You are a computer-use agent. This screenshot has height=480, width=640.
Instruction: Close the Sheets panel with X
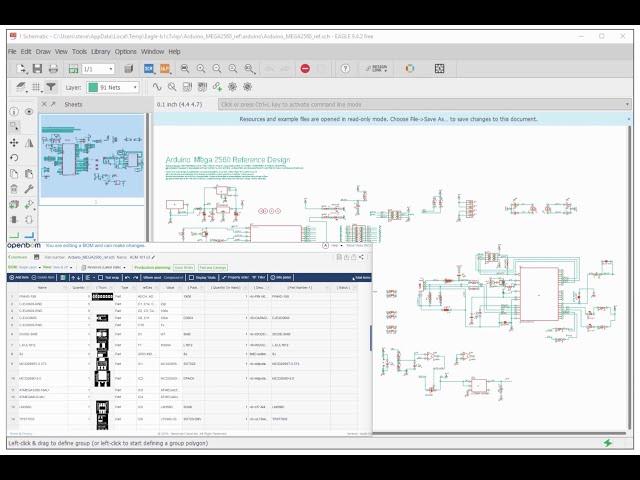click(x=44, y=104)
